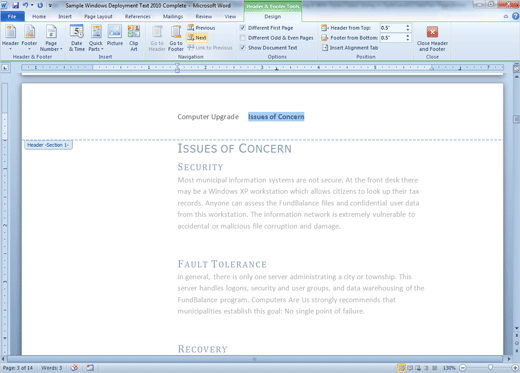Image resolution: width=520 pixels, height=373 pixels.
Task: Click the zoom slider in status bar
Action: click(x=490, y=368)
